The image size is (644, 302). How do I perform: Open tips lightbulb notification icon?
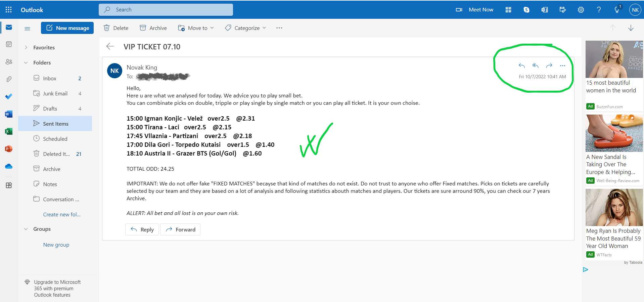(x=617, y=9)
